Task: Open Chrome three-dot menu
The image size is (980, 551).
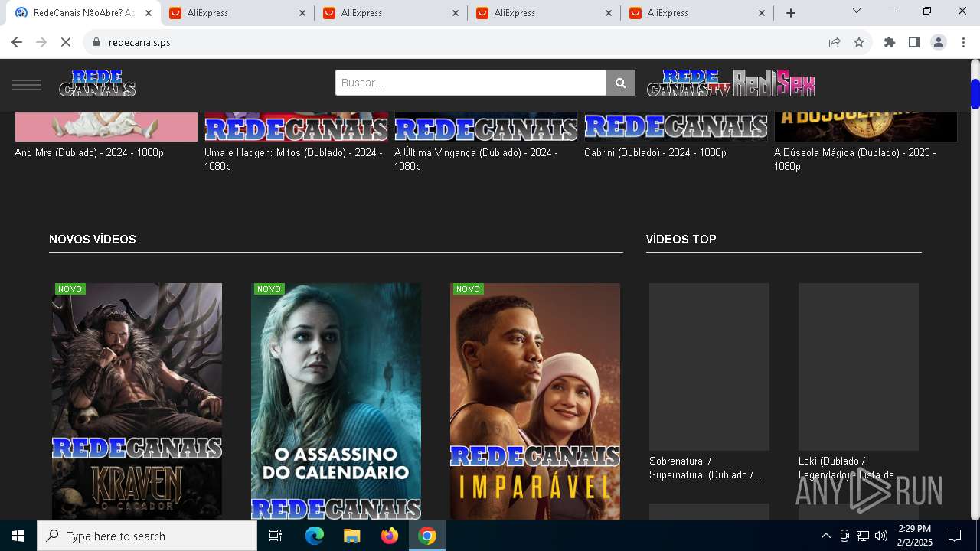Action: point(962,42)
